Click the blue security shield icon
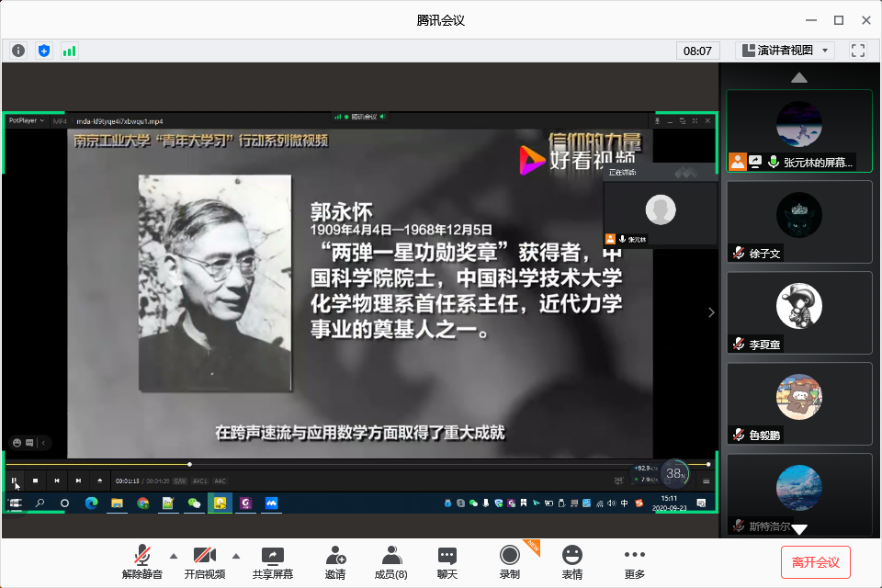The image size is (882, 588). click(x=44, y=51)
